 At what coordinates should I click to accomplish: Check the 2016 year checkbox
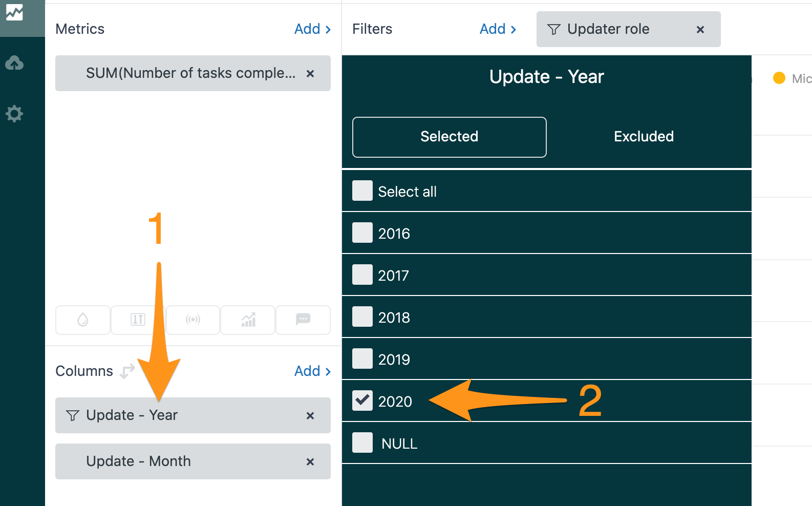(x=362, y=233)
